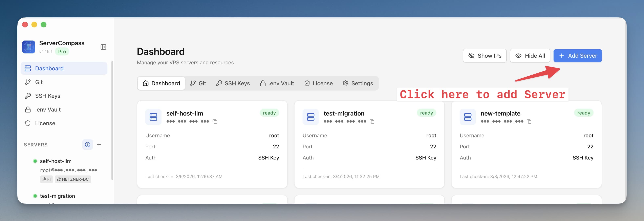The image size is (644, 221).
Task: Select test-migration in servers list
Action: [57, 196]
